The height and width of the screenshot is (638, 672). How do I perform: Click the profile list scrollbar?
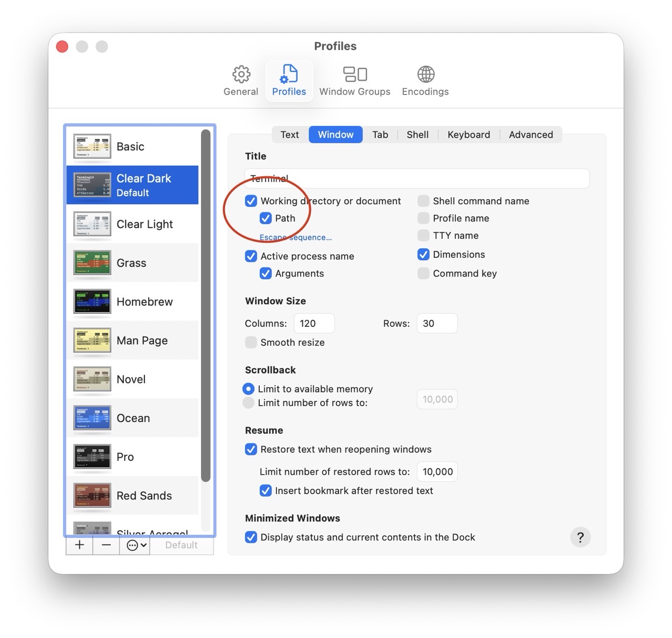point(206,305)
